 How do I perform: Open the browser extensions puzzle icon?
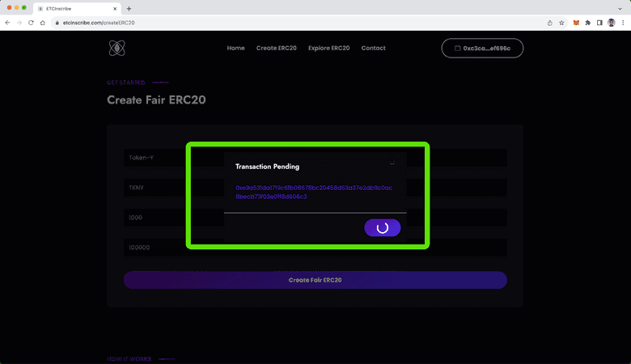[x=587, y=23]
